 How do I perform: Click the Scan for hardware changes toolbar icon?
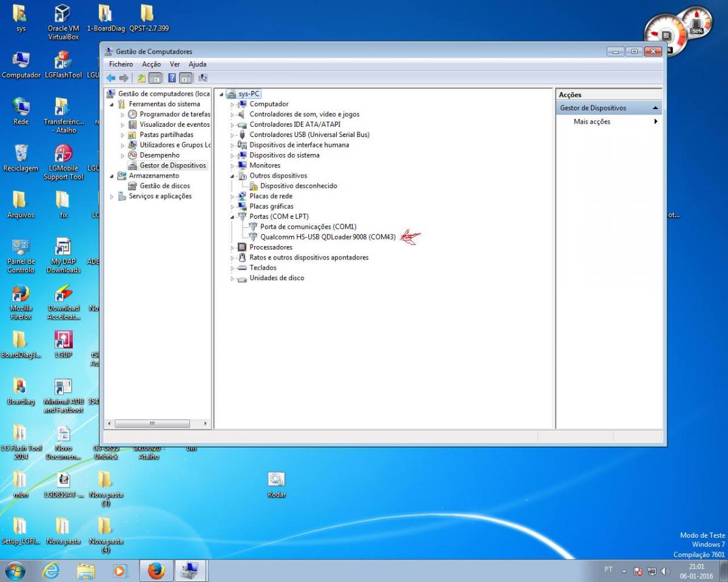[203, 78]
